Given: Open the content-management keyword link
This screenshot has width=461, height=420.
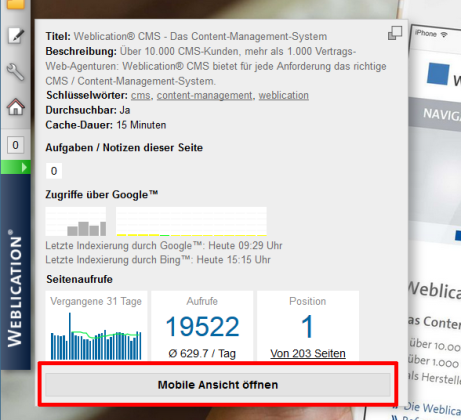Looking at the screenshot, I should coord(205,96).
